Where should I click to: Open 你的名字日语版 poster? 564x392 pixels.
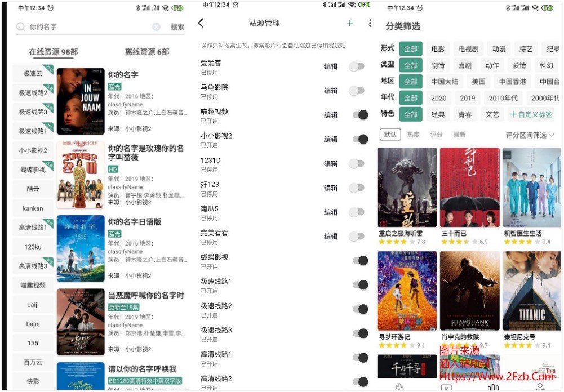[81, 248]
